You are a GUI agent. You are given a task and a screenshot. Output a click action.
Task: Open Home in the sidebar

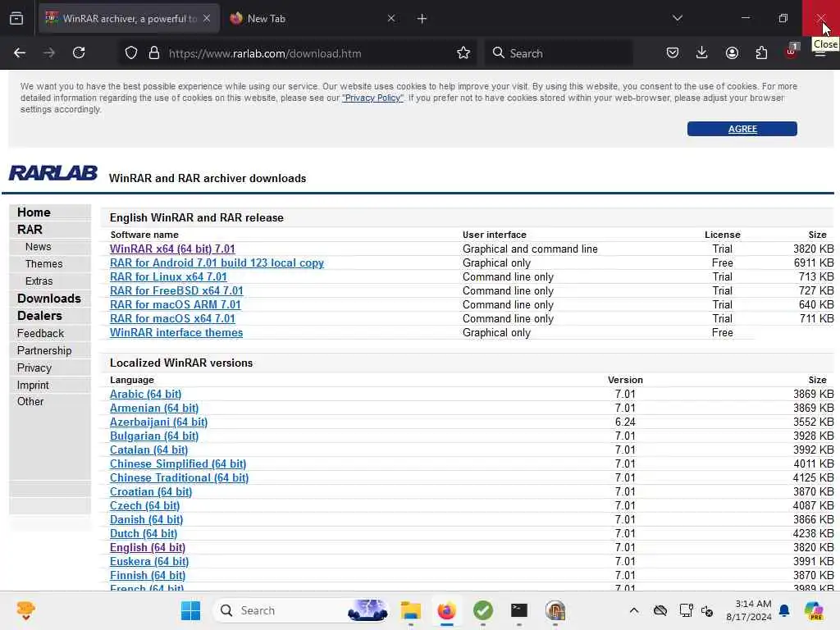point(34,212)
